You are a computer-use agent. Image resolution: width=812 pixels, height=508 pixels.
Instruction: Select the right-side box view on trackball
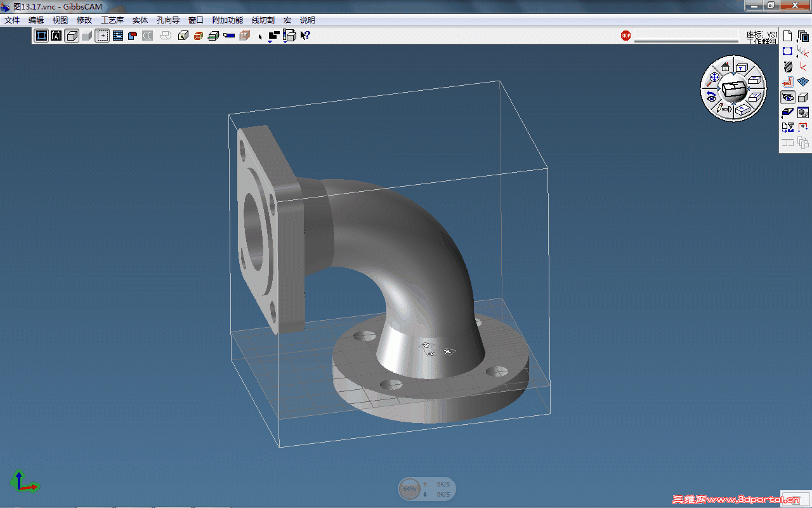pyautogui.click(x=755, y=97)
